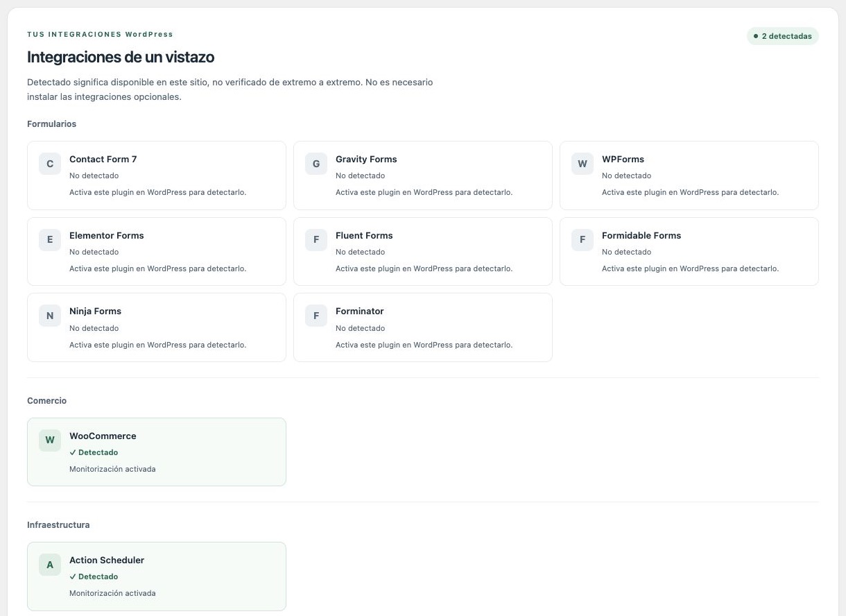846x616 pixels.
Task: Click activation hint under Fluent Forms
Action: click(424, 268)
